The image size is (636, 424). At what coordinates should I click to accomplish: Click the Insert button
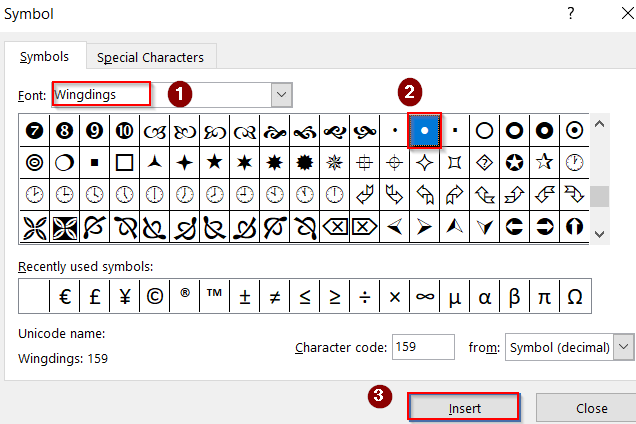coord(463,408)
